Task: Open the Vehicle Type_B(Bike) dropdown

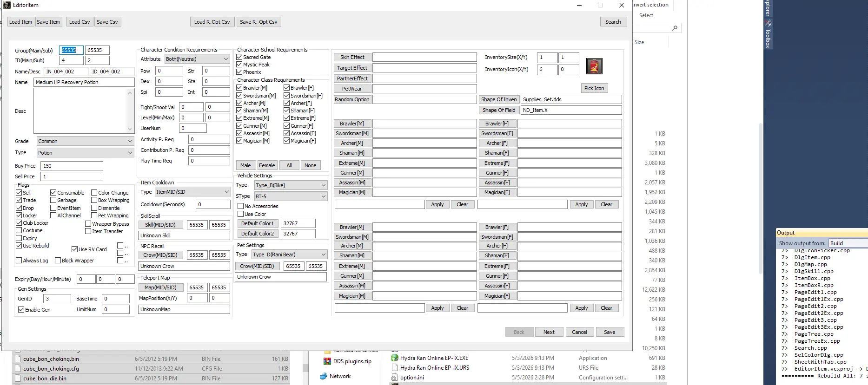Action: (291, 185)
